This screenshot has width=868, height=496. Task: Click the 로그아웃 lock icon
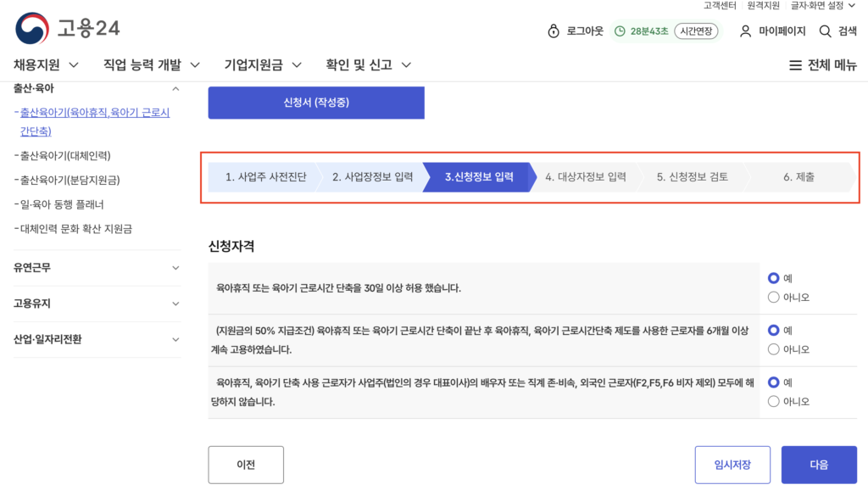click(x=554, y=31)
